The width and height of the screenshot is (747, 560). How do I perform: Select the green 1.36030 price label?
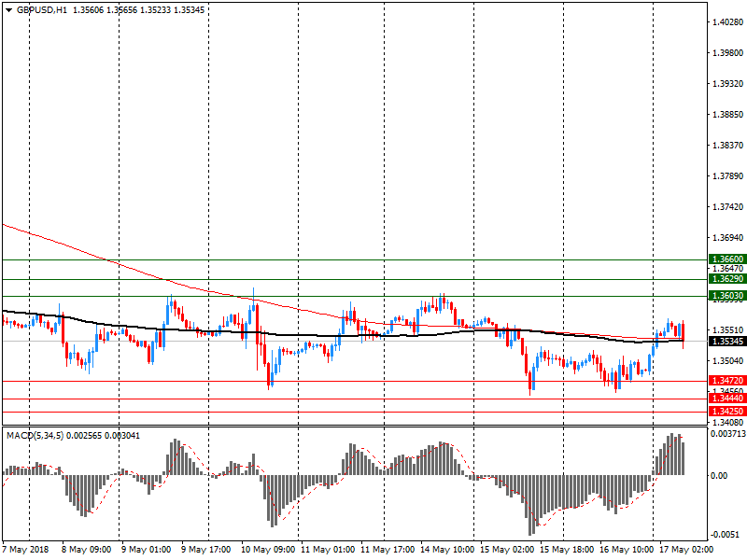[726, 296]
